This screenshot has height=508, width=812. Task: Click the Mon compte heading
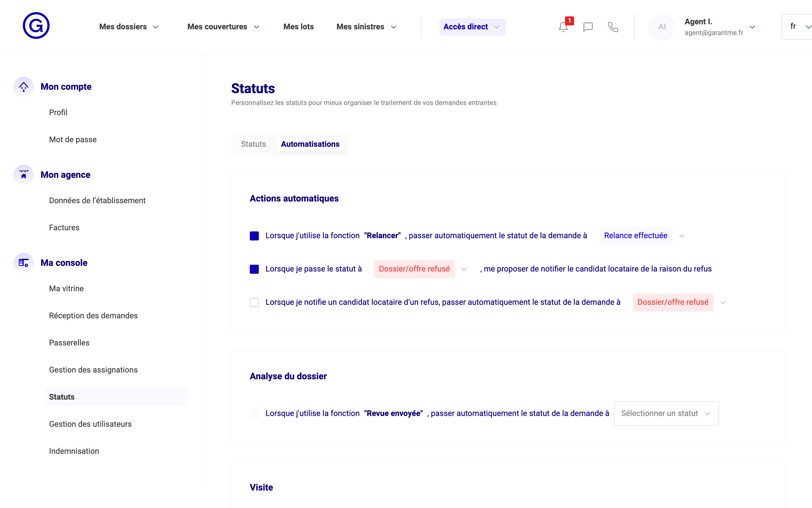pyautogui.click(x=66, y=87)
